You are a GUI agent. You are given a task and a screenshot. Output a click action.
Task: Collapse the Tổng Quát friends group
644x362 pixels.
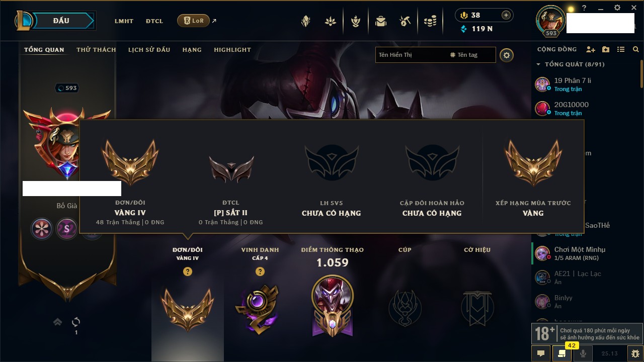tap(538, 64)
